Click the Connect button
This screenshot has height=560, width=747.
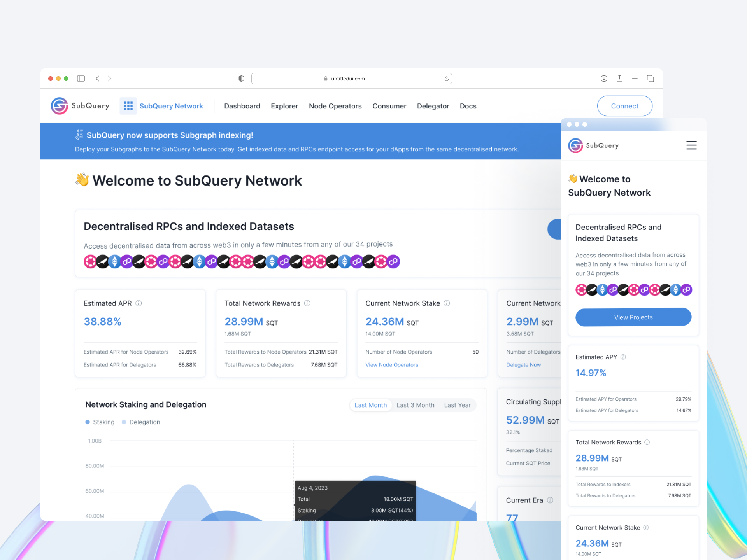(x=624, y=106)
